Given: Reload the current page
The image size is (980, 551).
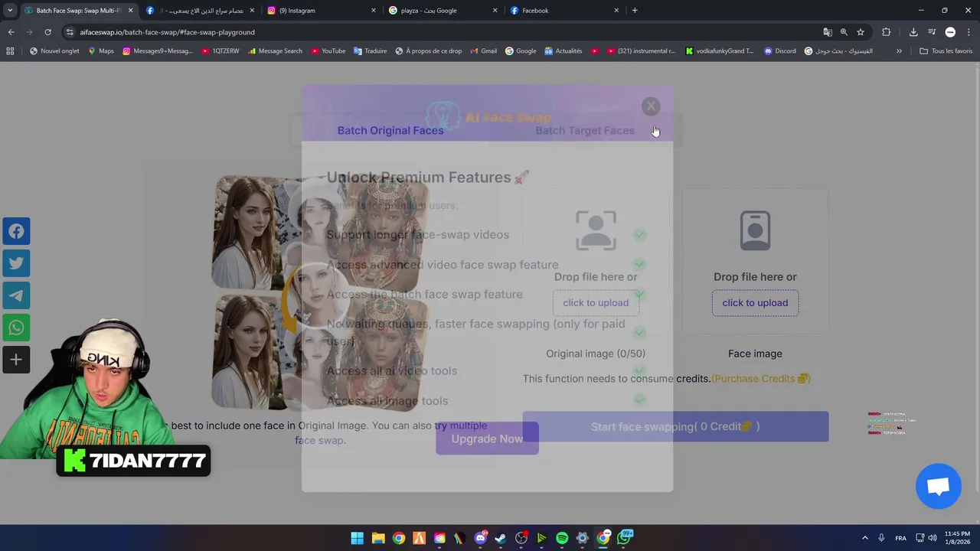Looking at the screenshot, I should (x=47, y=32).
